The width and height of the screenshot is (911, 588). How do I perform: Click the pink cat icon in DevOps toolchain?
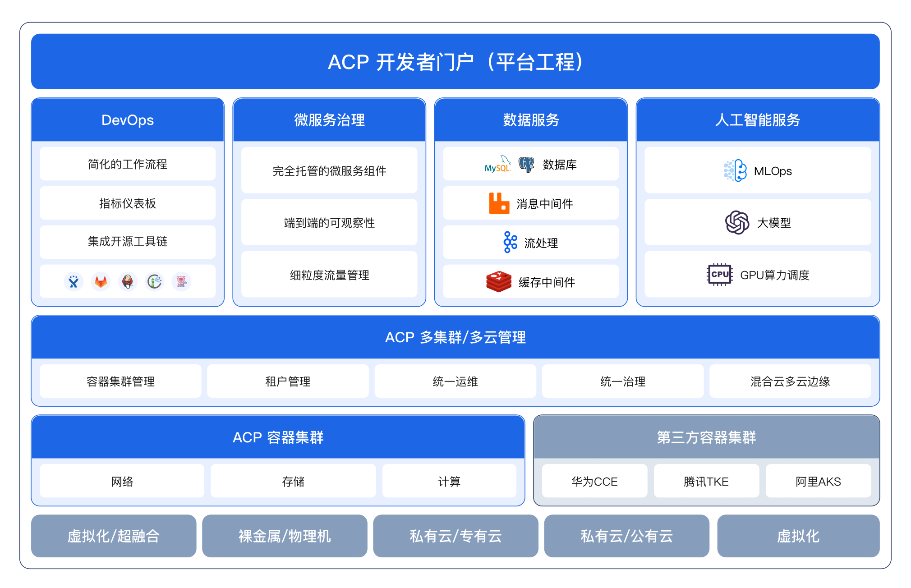click(182, 281)
